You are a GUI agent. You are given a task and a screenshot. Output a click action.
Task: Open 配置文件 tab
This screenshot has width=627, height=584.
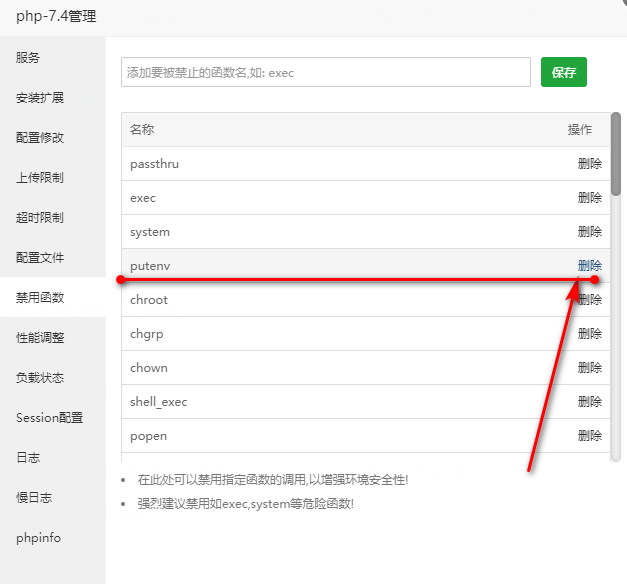(40, 258)
